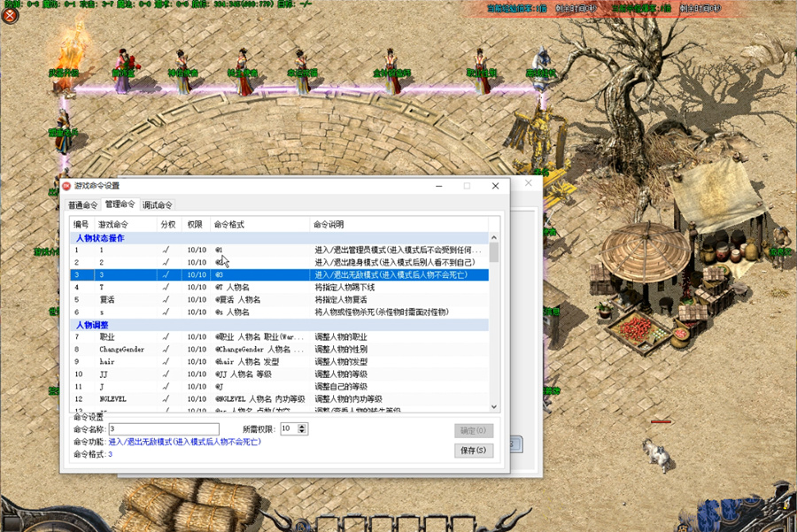Click the 确定(O) button
This screenshot has height=532, width=797.
pos(473,430)
